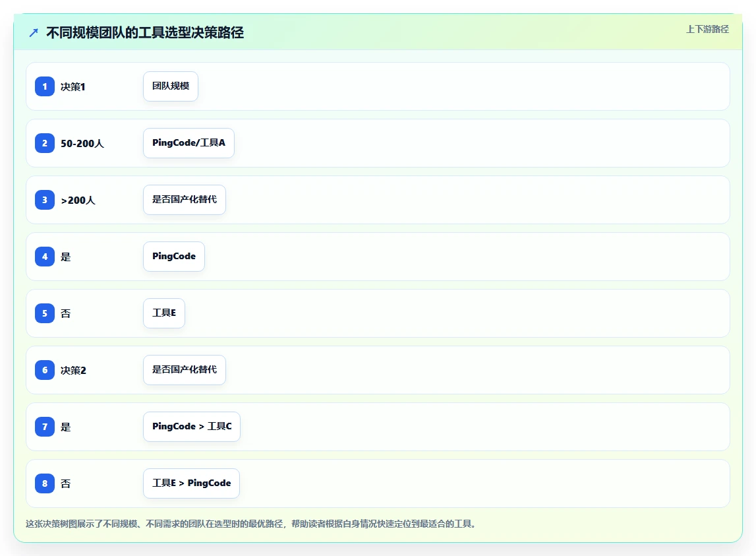Click step number badge 6
756x556 pixels.
[45, 370]
